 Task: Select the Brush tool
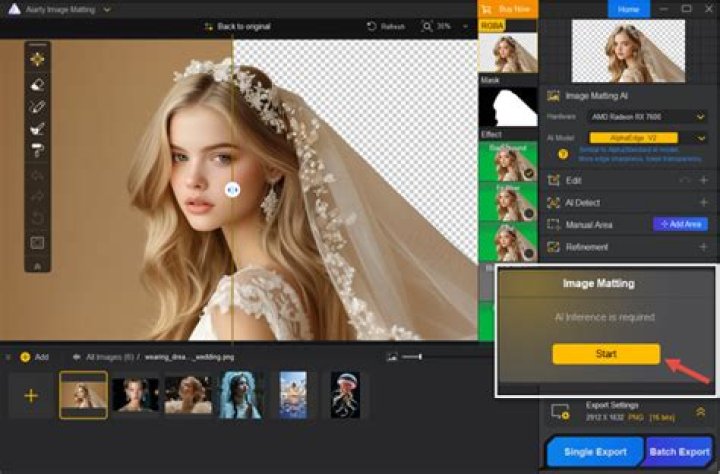pos(37,105)
